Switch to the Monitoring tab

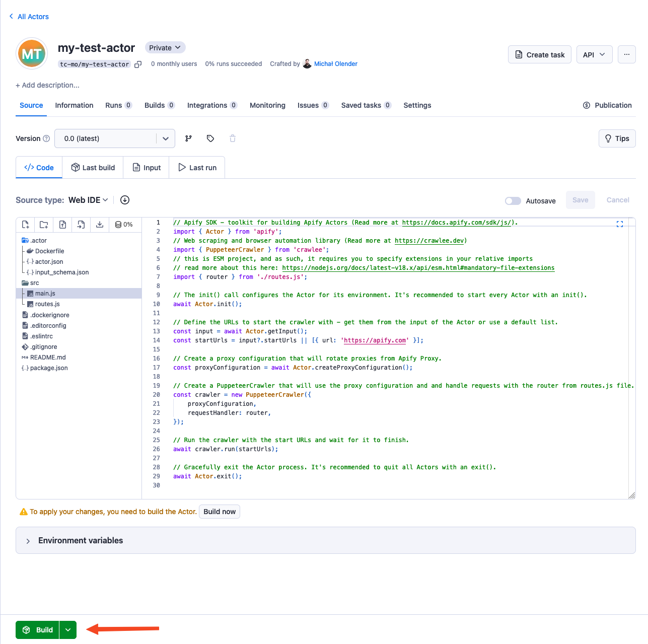point(267,105)
